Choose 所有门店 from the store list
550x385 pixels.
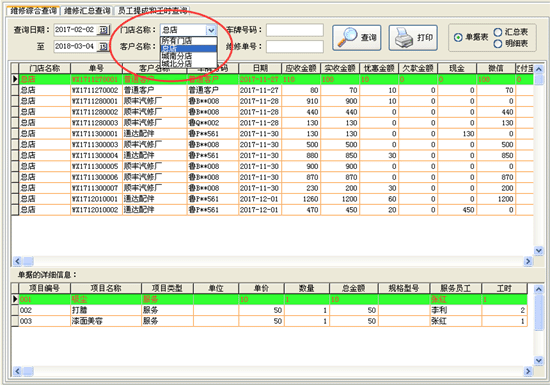[x=189, y=41]
